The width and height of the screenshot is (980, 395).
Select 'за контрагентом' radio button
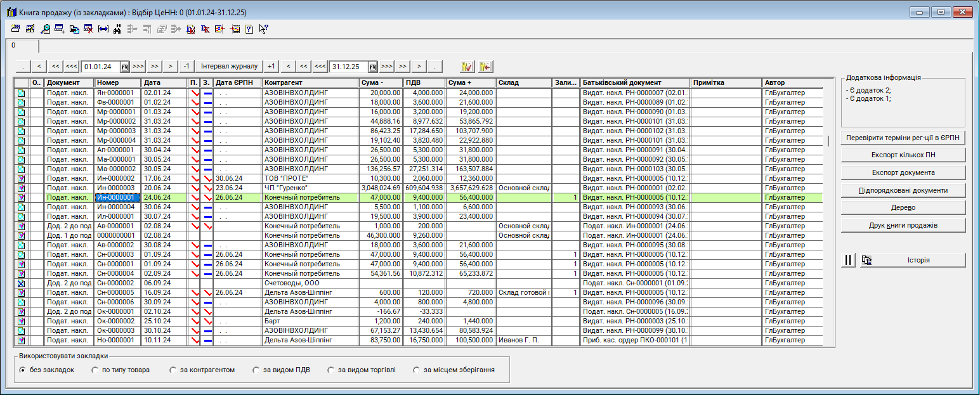click(x=173, y=370)
